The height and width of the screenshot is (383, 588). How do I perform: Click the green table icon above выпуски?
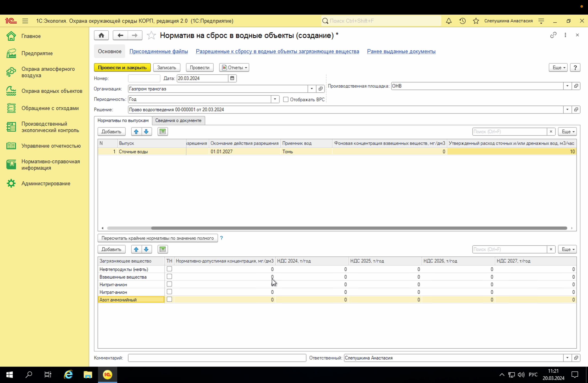point(163,132)
